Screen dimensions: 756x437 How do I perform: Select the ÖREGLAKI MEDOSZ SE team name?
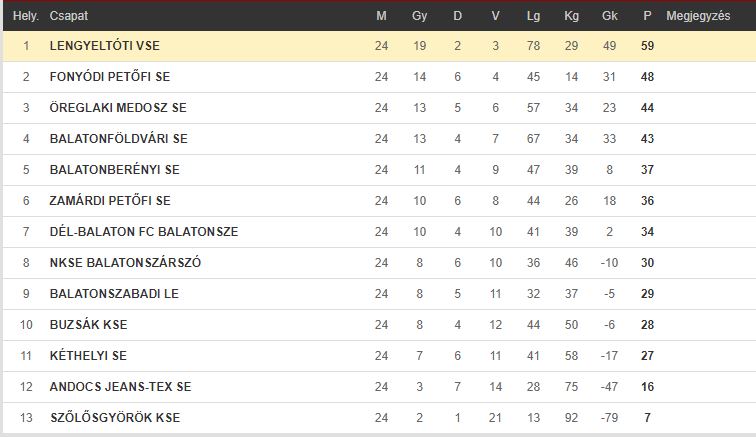click(x=118, y=108)
